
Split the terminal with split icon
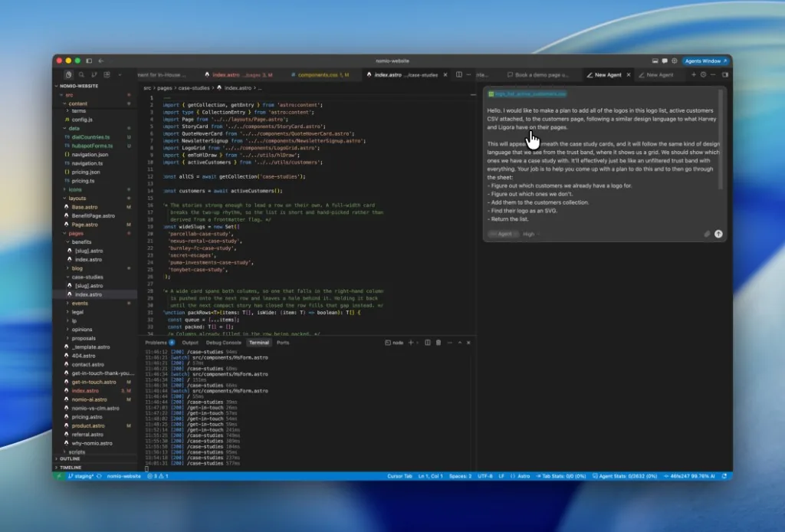428,343
